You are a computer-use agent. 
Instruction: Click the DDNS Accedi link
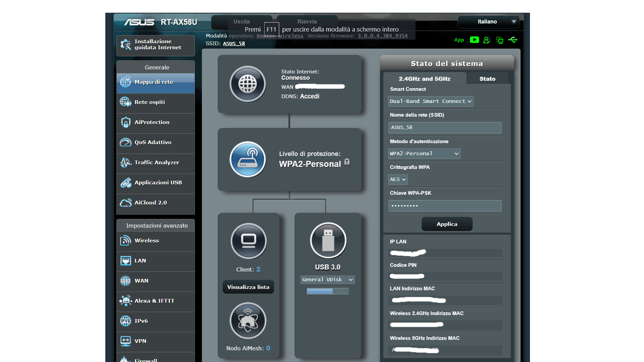pyautogui.click(x=310, y=96)
